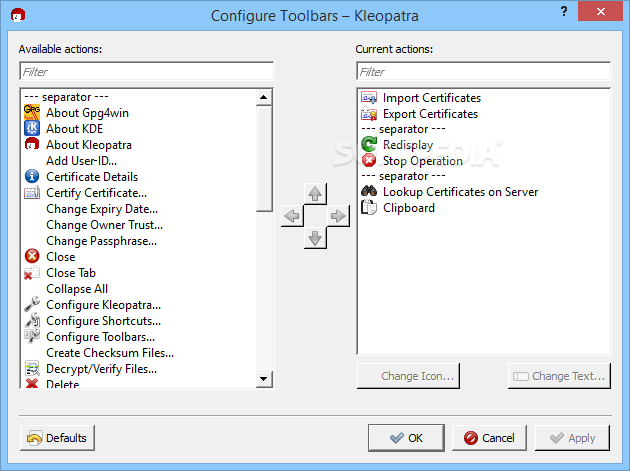Select Change Expiry Date... action
Screen dimensions: 630x471
pyautogui.click(x=102, y=209)
